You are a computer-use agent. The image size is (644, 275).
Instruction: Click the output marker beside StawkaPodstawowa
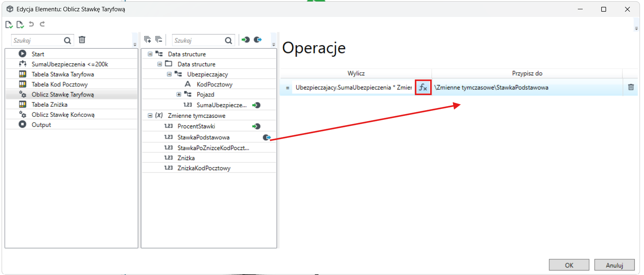[x=267, y=137]
